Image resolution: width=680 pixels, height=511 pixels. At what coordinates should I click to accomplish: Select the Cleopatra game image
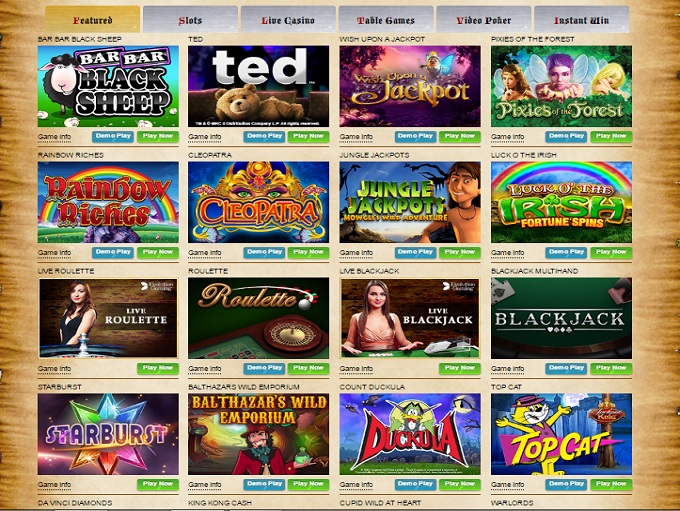tap(258, 202)
